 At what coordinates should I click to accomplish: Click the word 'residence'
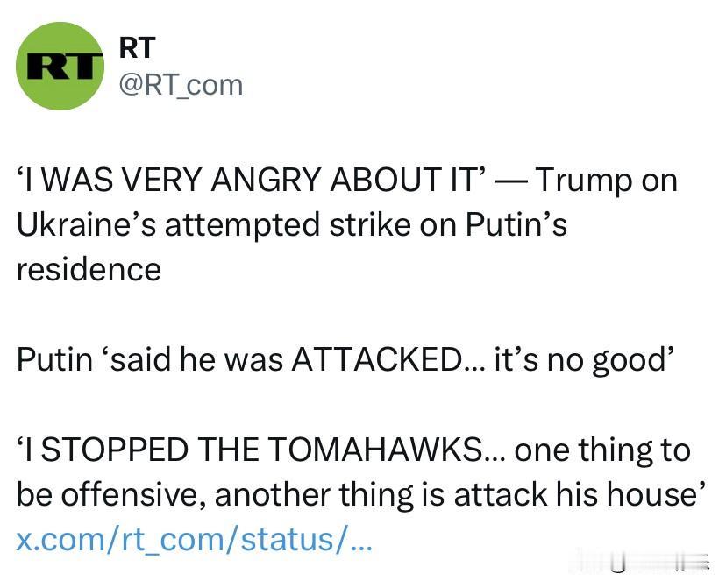click(x=89, y=269)
